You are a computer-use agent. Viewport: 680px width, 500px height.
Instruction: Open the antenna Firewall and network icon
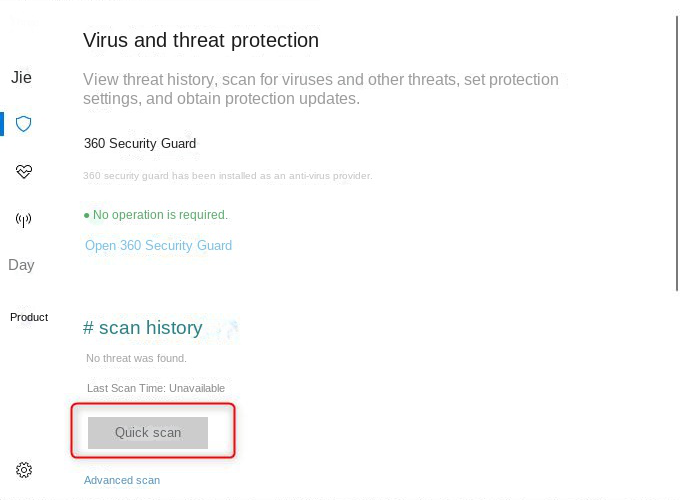[24, 220]
